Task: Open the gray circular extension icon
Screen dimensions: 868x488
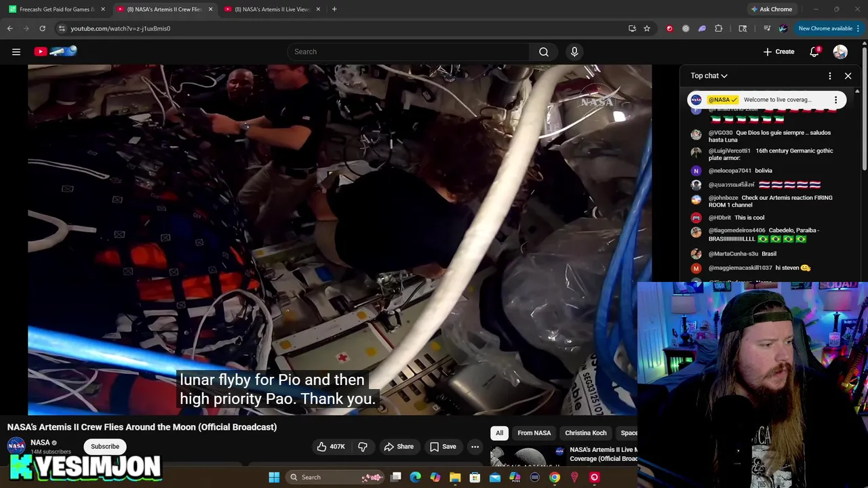Action: click(x=686, y=28)
